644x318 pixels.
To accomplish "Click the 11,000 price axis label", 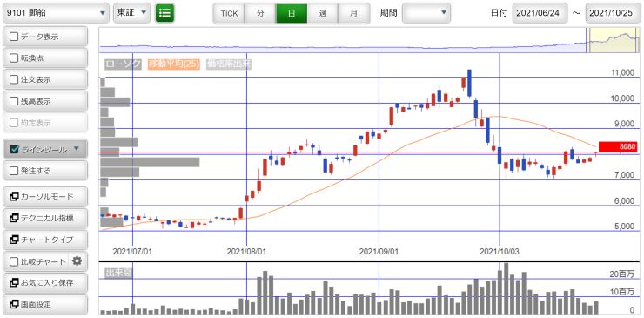I will pyautogui.click(x=623, y=73).
